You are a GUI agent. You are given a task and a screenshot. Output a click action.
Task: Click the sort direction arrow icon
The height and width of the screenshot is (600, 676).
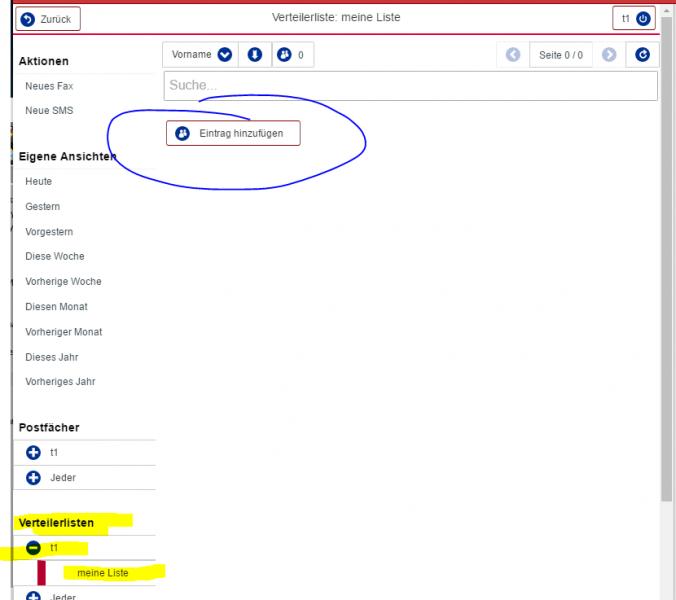pos(254,55)
